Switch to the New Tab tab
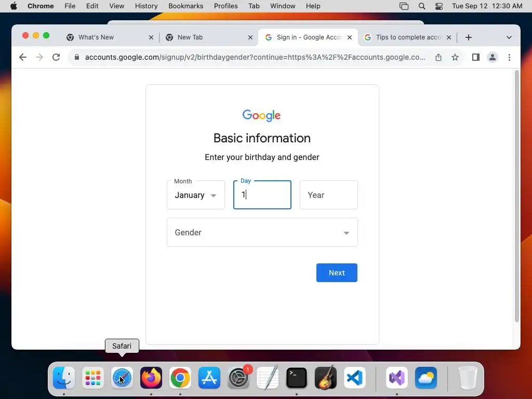This screenshot has width=532, height=399. 209,37
